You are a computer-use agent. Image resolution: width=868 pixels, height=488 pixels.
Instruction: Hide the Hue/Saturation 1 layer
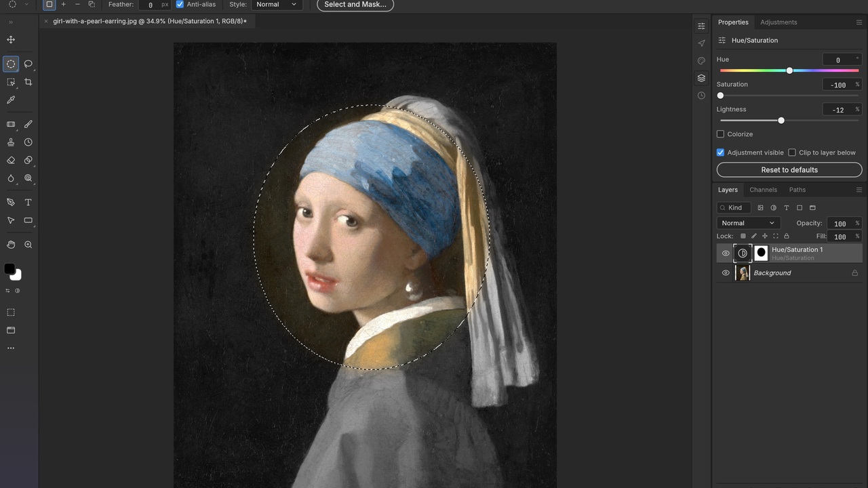(726, 253)
